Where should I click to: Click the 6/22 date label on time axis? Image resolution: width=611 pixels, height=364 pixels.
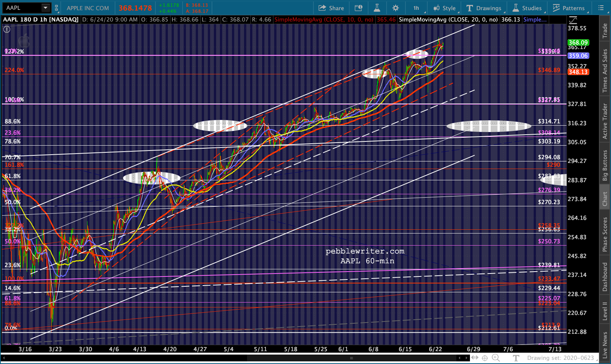435,349
